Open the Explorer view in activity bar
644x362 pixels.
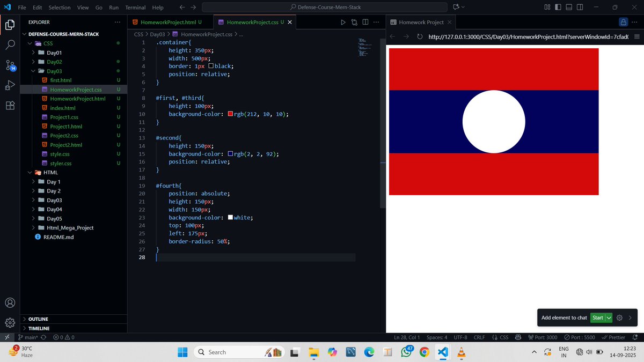point(10,25)
